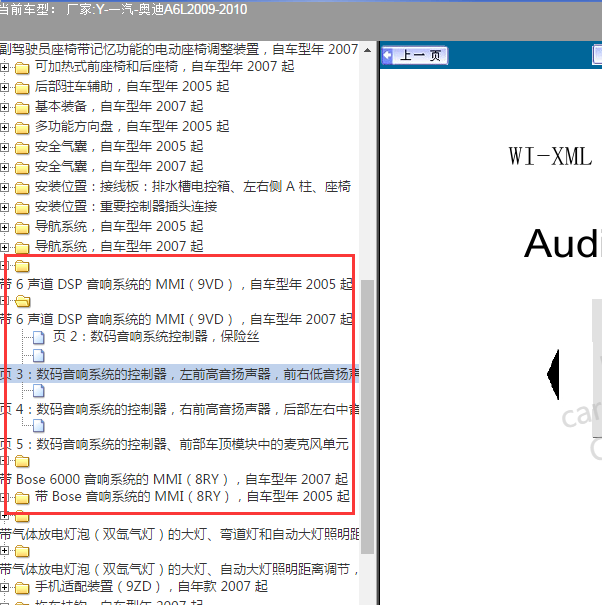Open folder icon for 重要控制器插头连接
This screenshot has width=602, height=605.
(x=22, y=208)
